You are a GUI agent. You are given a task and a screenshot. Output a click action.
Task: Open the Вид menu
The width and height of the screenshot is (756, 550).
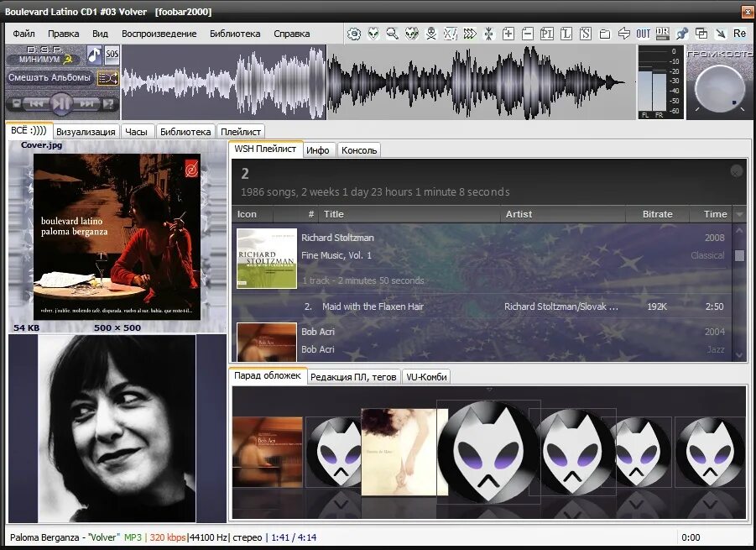pos(100,34)
